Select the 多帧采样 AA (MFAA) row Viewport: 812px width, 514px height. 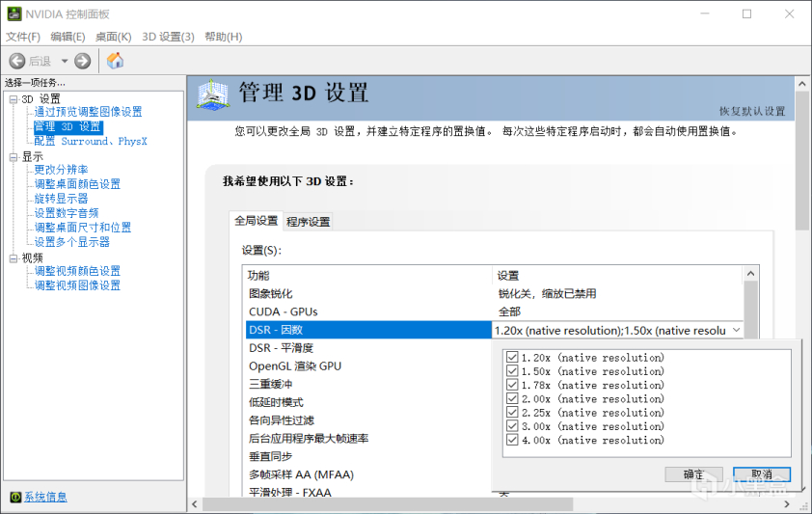point(367,474)
